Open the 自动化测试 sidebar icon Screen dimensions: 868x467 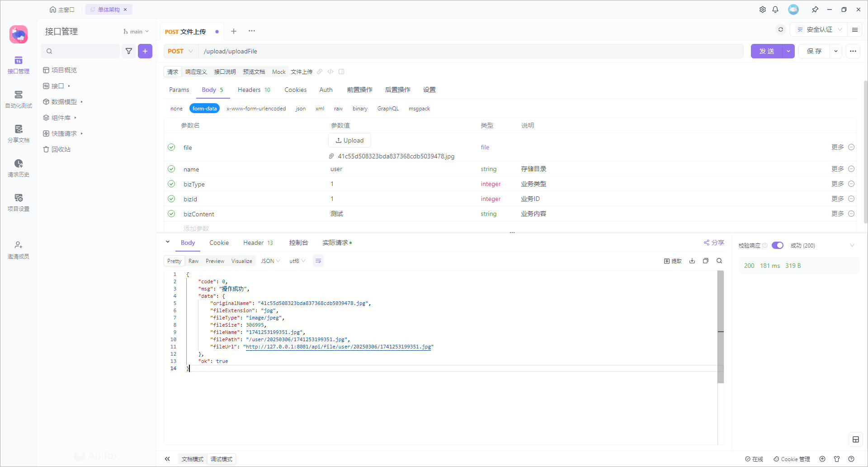tap(18, 99)
